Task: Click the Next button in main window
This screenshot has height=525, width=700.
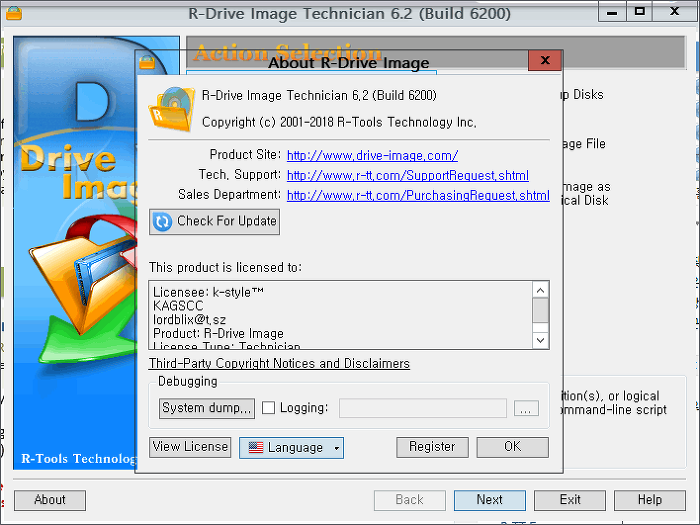Action: (490, 500)
